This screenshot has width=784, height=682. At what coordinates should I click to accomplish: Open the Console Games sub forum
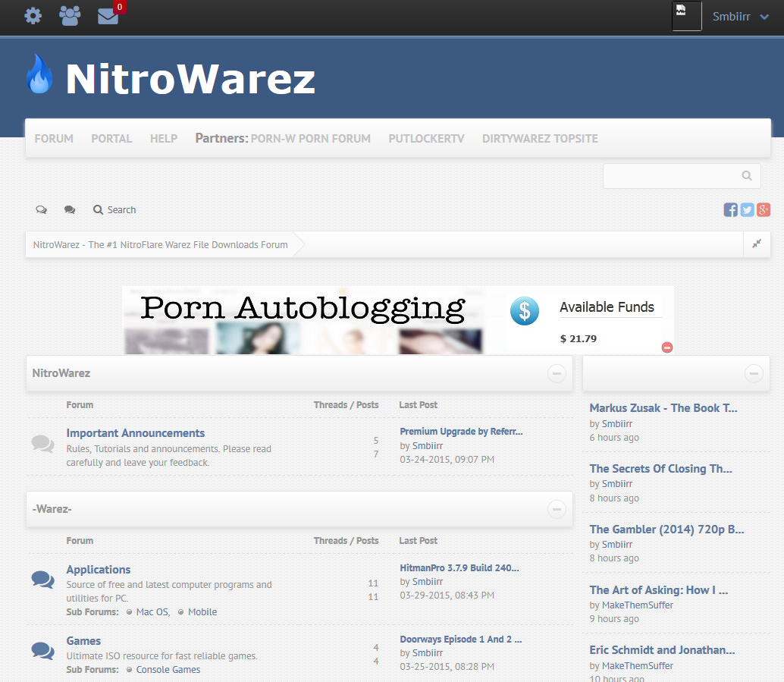coord(168,670)
